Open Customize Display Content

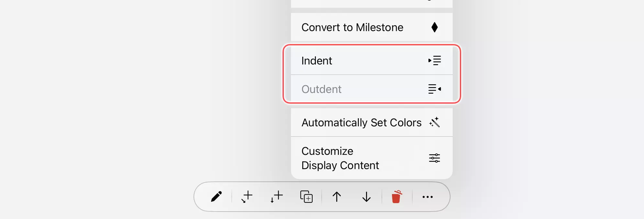coord(340,158)
